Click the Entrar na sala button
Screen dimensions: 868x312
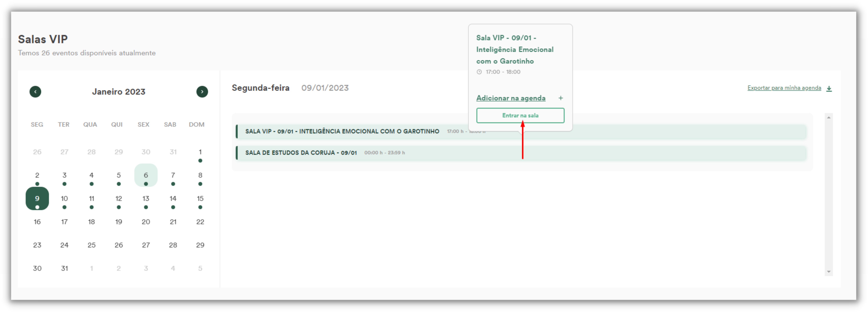click(x=520, y=116)
